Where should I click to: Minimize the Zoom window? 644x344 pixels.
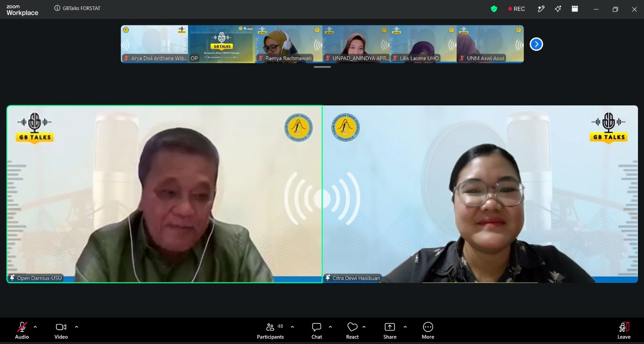[x=596, y=9]
